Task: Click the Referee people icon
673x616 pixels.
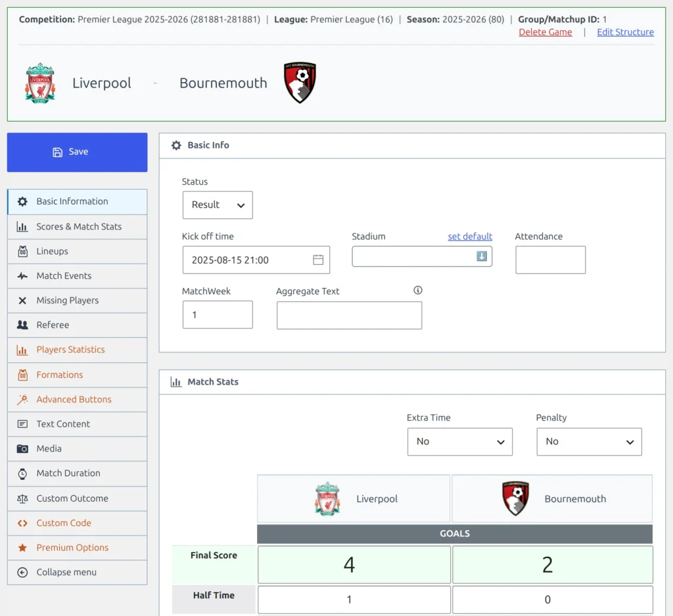Action: pos(22,325)
